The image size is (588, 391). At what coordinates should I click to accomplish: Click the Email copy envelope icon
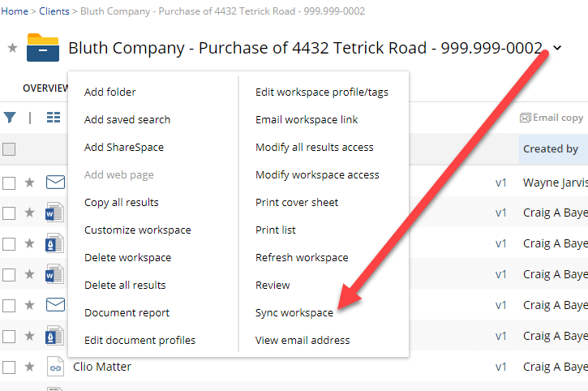526,118
